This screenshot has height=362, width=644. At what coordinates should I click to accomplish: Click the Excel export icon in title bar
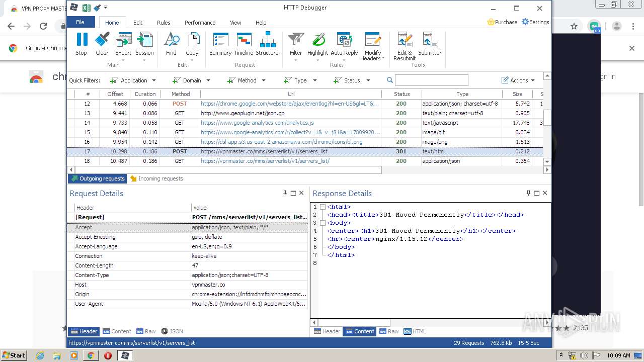(86, 8)
